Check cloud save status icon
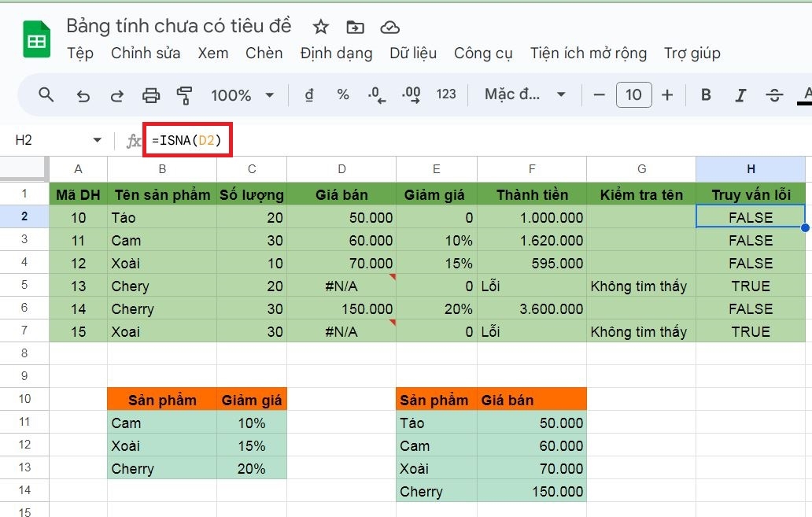812x517 pixels. coord(389,27)
